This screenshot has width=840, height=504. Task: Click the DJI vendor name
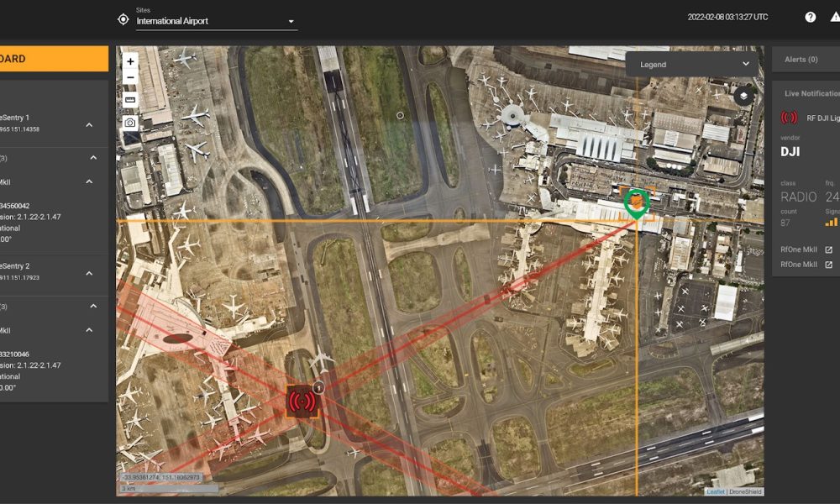click(790, 151)
